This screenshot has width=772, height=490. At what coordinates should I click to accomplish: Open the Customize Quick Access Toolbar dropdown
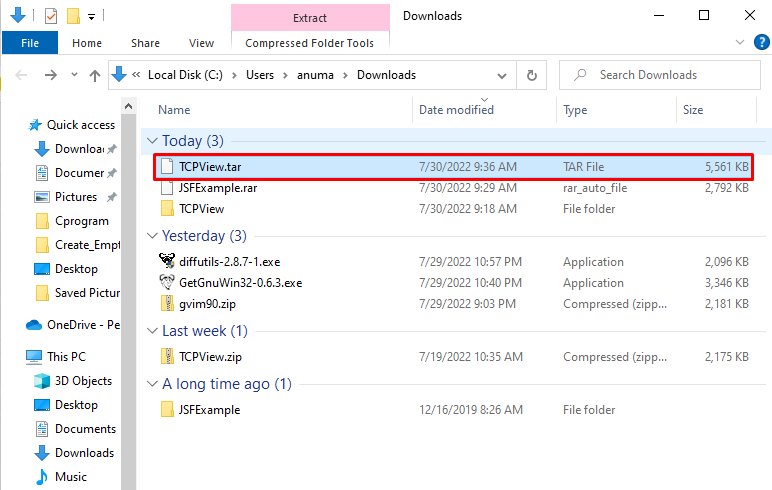pos(92,17)
